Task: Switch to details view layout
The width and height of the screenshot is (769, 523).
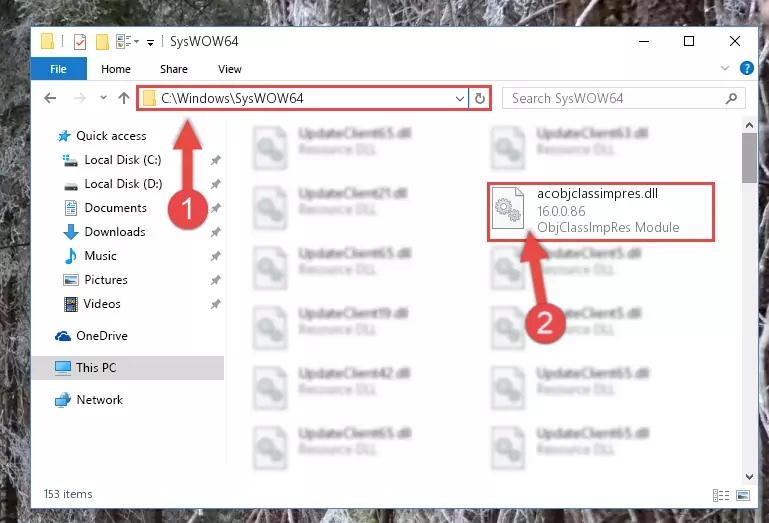Action: pos(720,496)
